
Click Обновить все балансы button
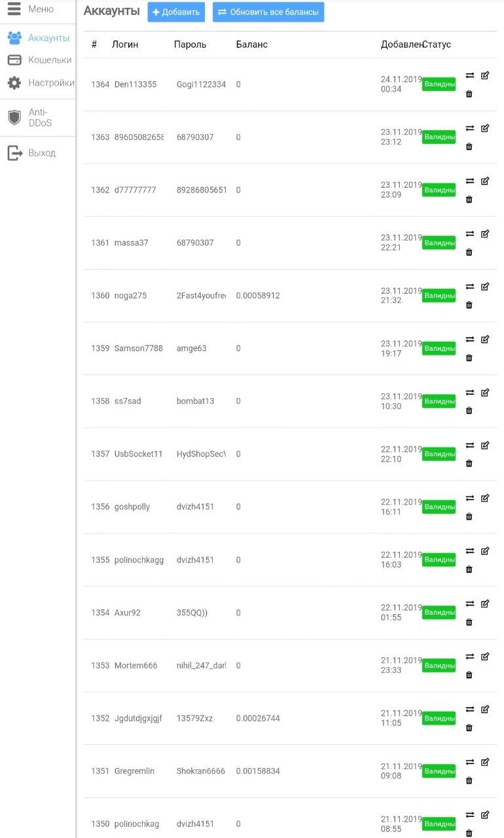[x=268, y=12]
